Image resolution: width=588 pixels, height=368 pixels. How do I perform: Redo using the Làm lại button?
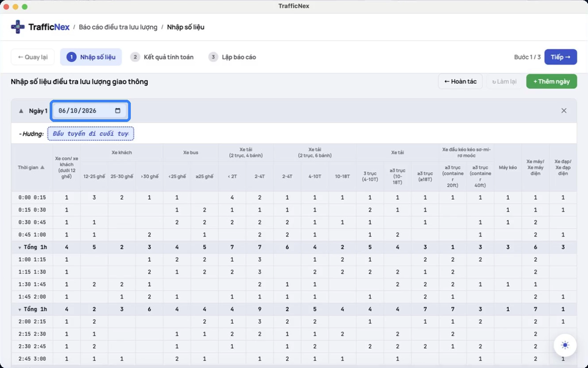504,81
